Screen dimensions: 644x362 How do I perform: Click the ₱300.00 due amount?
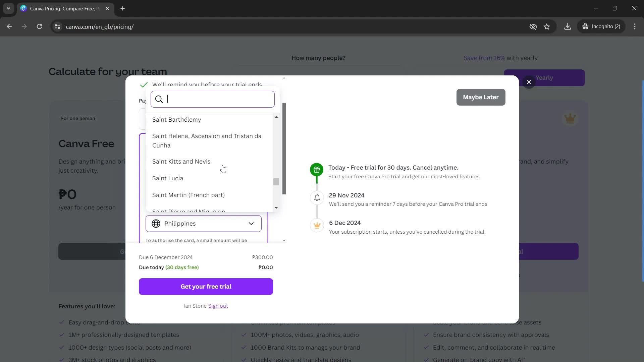pyautogui.click(x=262, y=257)
